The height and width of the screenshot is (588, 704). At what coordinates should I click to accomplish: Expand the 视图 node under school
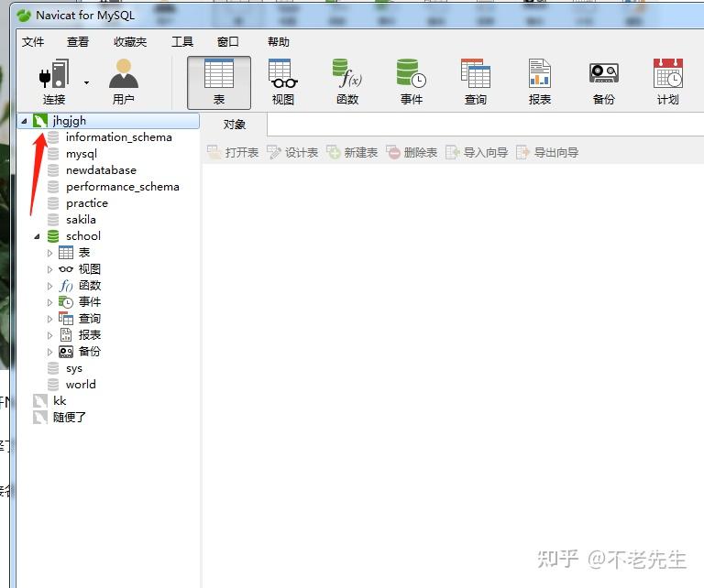(x=49, y=269)
